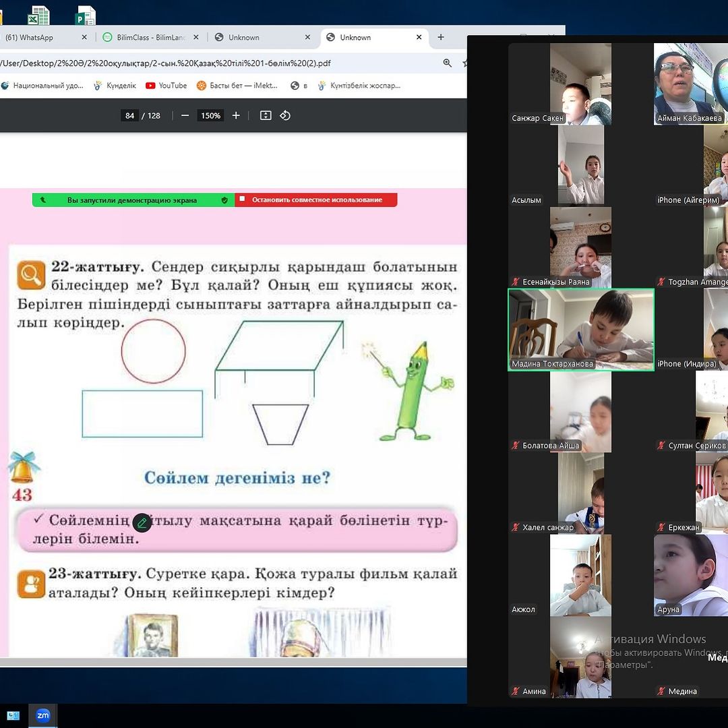
Task: Click the PDF page number field showing 84
Action: [x=129, y=116]
